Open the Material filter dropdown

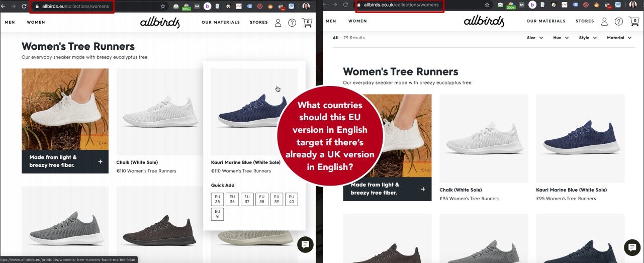tap(618, 38)
